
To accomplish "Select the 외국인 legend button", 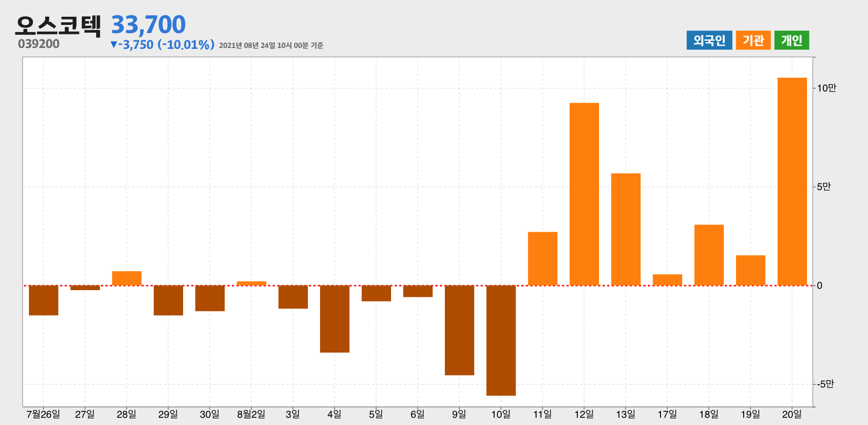I will tap(709, 40).
